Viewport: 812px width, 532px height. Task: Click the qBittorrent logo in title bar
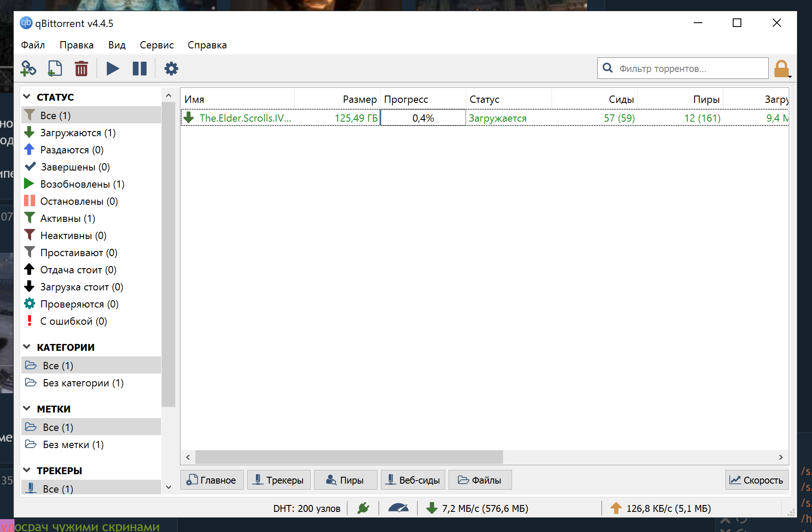[26, 23]
